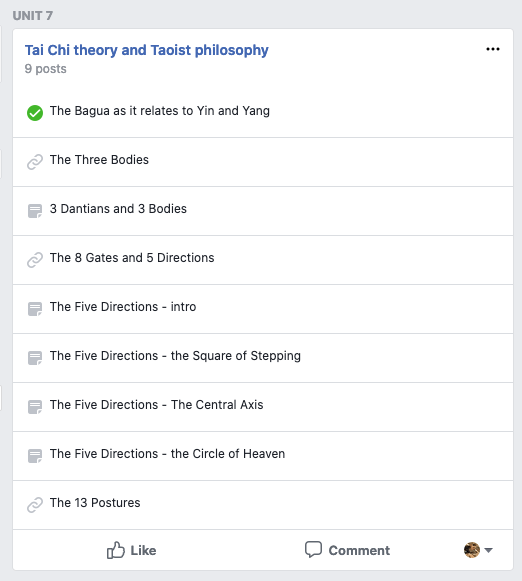This screenshot has width=522, height=581.
Task: Click the profile avatar thumbnail near Comment
Action: click(472, 550)
